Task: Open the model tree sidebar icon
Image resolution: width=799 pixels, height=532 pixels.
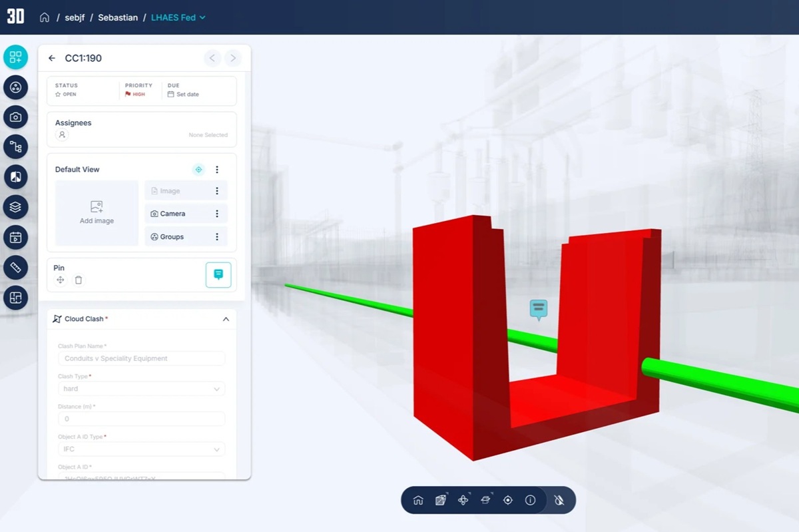Action: pyautogui.click(x=15, y=147)
